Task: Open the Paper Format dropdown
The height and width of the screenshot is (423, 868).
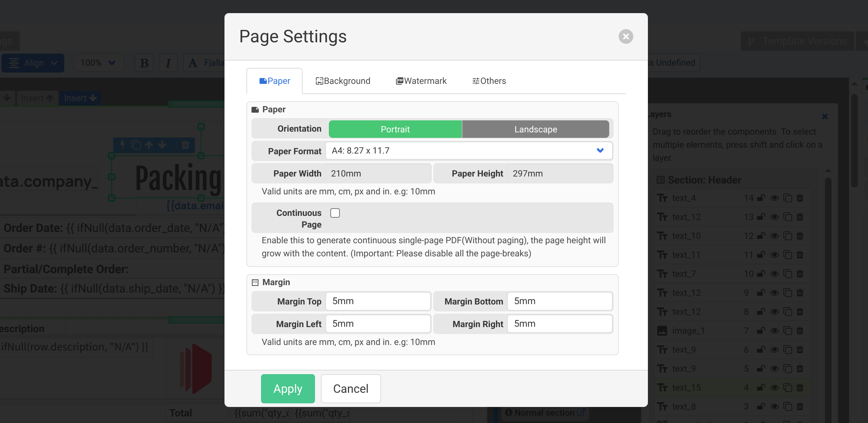Action: [x=469, y=151]
